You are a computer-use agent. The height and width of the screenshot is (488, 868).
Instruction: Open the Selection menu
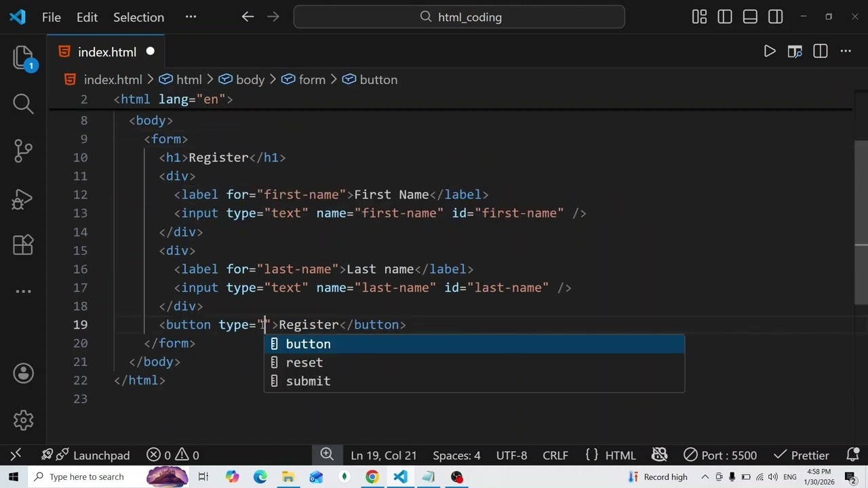tap(138, 17)
